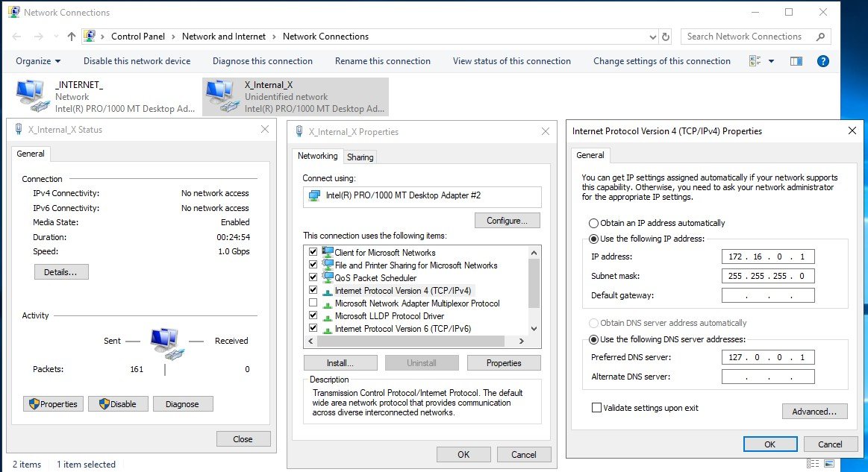Click View status of this connection
This screenshot has width=868, height=472.
tap(511, 61)
